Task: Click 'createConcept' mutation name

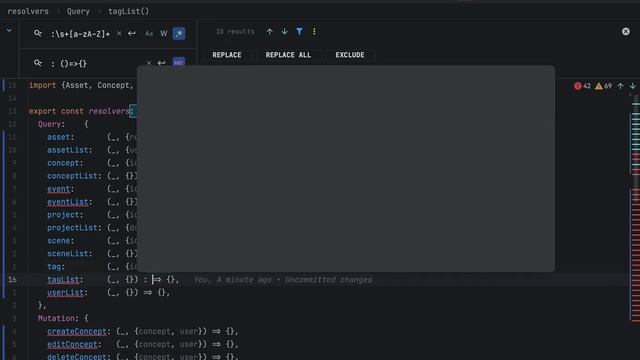Action: pos(77,331)
